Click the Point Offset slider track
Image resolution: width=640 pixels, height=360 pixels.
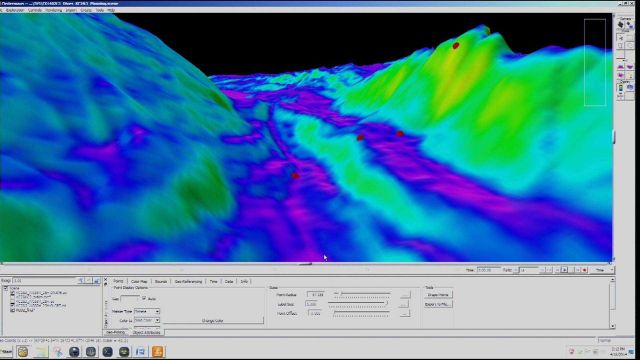362,313
